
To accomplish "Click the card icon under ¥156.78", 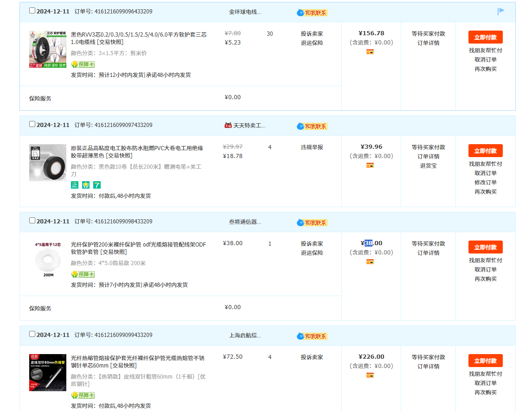I will (370, 52).
